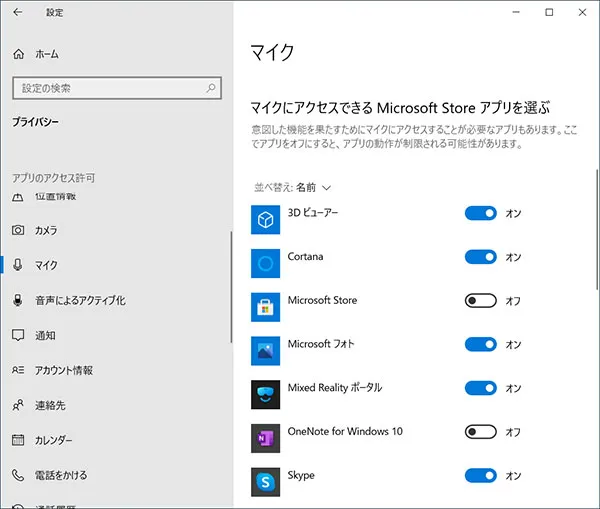The width and height of the screenshot is (600, 509).
Task: Open the Home (ホーム) icon
Action: 18,54
